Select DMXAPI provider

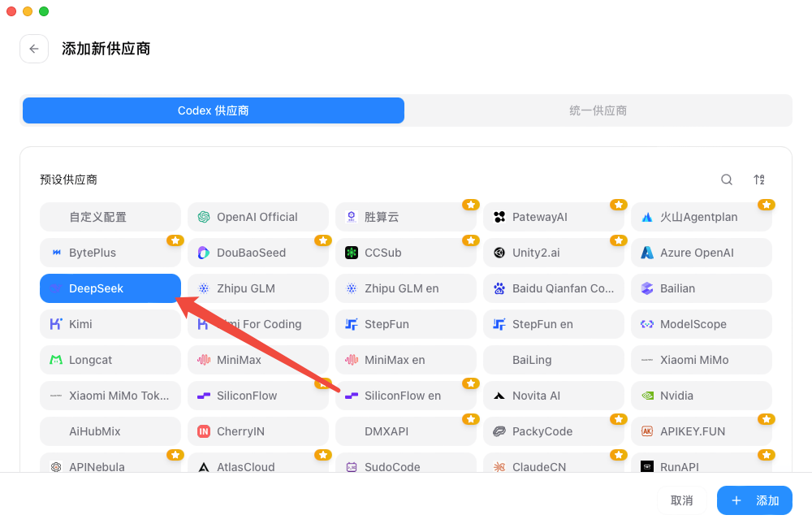point(406,431)
